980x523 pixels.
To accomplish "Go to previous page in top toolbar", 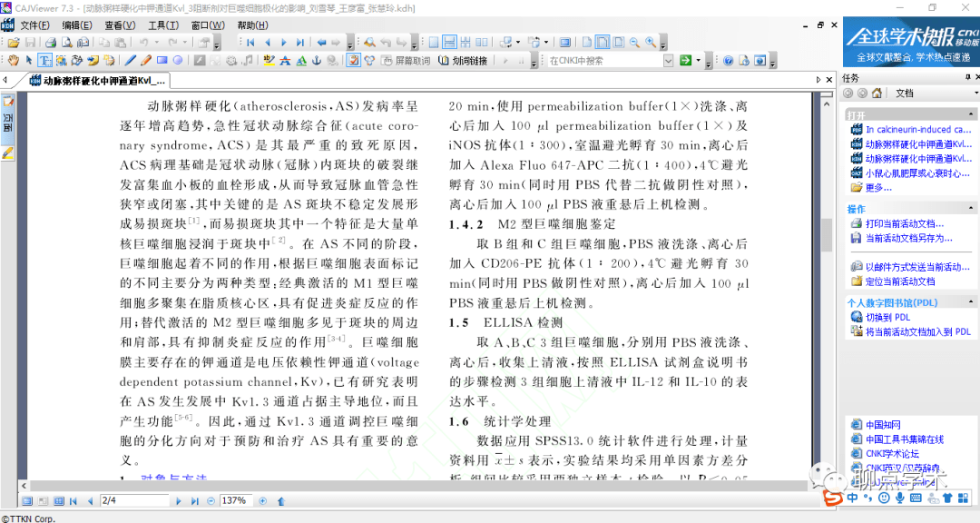I will click(x=268, y=43).
